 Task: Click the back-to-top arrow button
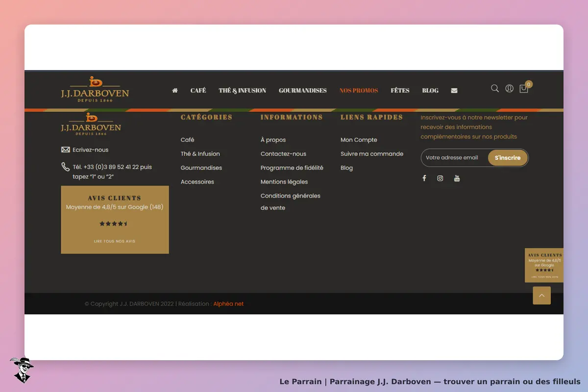(x=542, y=295)
